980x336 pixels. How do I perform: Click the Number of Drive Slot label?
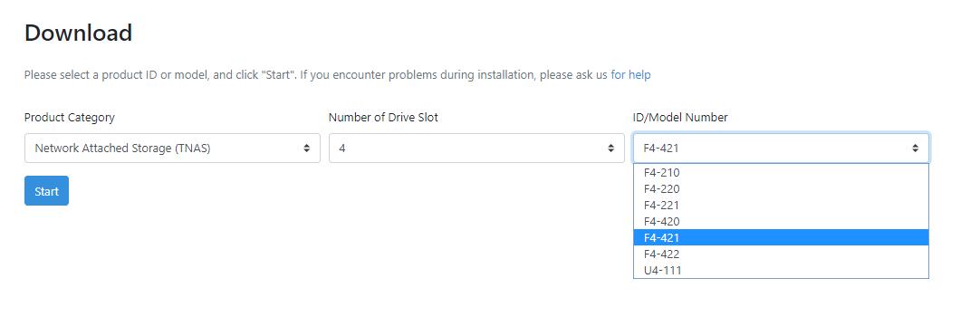pyautogui.click(x=383, y=118)
